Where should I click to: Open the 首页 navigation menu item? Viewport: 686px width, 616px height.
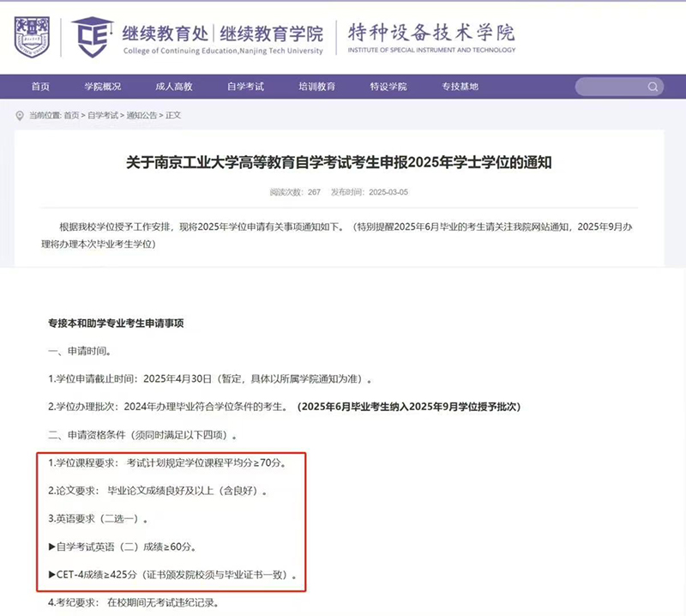40,87
